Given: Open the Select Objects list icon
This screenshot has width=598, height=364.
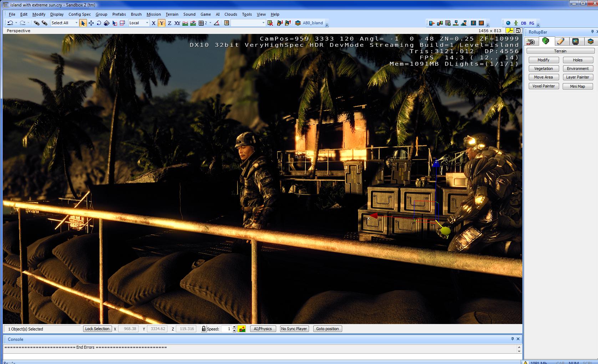Looking at the screenshot, I should pos(227,23).
